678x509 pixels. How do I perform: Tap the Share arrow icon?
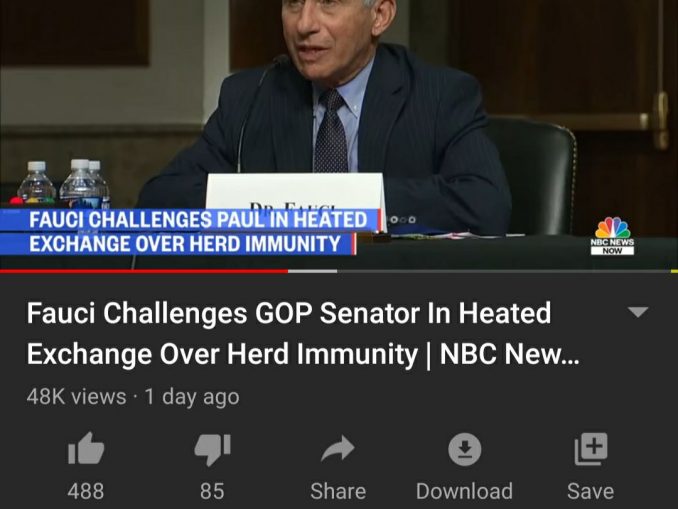[x=338, y=448]
